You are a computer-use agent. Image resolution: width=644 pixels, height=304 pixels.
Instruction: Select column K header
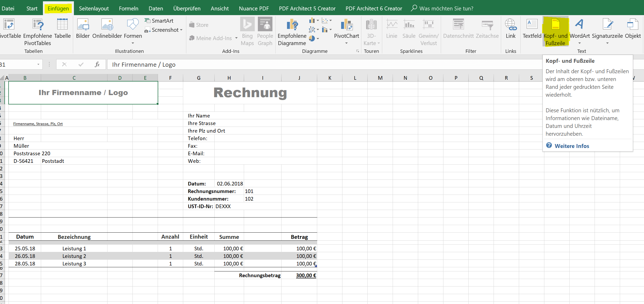pos(330,78)
